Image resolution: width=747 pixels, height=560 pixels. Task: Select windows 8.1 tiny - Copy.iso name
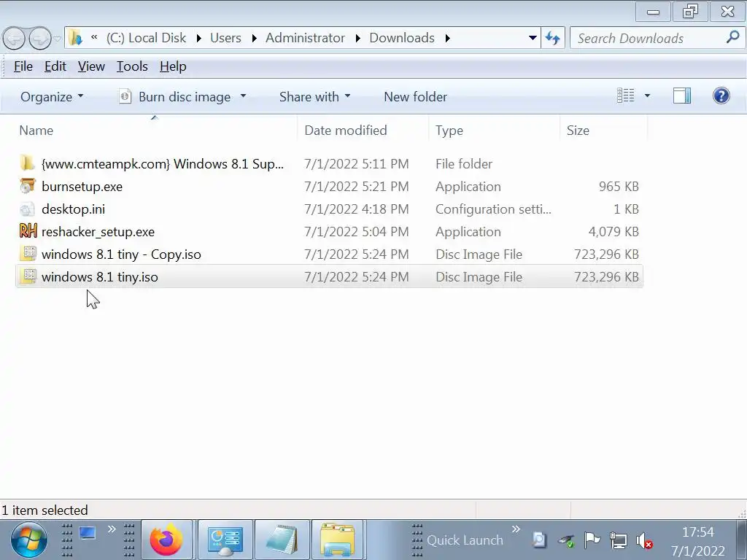point(121,254)
